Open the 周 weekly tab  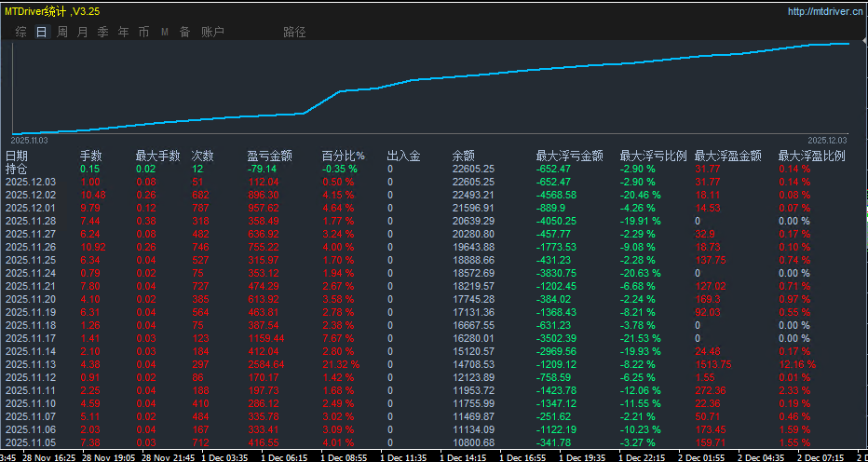point(62,32)
